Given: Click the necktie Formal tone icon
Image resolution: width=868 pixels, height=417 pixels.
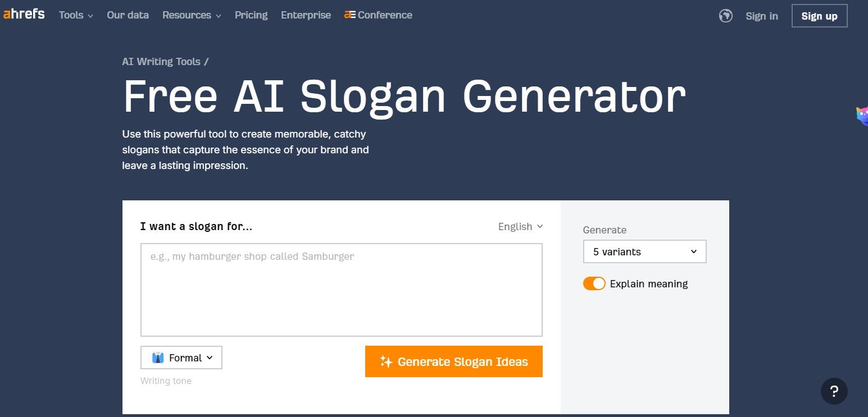Looking at the screenshot, I should tap(158, 358).
